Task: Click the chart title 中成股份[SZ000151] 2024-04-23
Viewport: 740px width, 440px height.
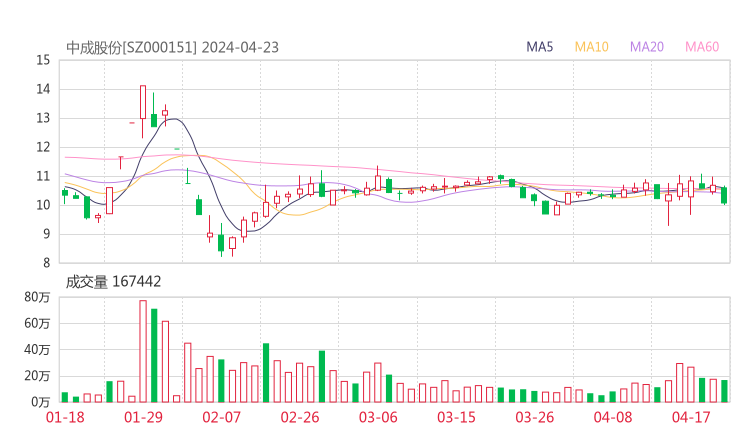Action: [x=172, y=48]
